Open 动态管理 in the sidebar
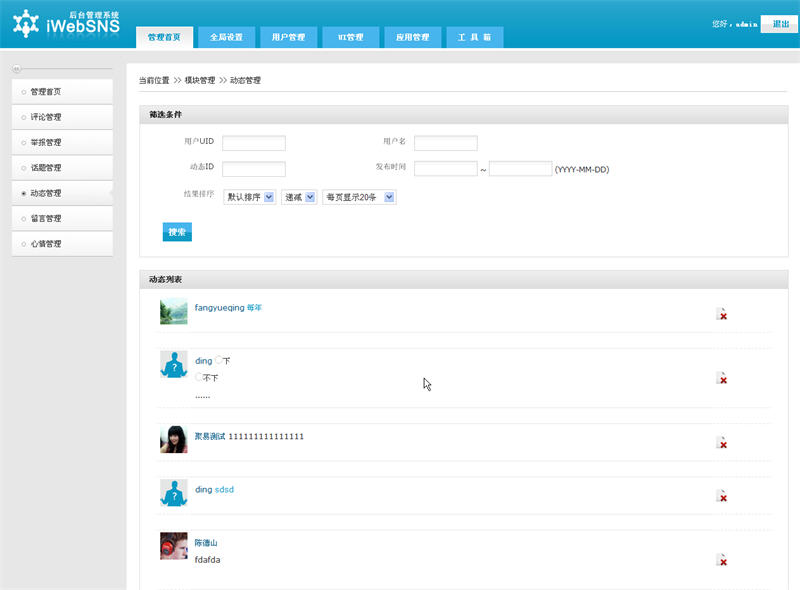Screen dimensions: 800x590 [62, 193]
